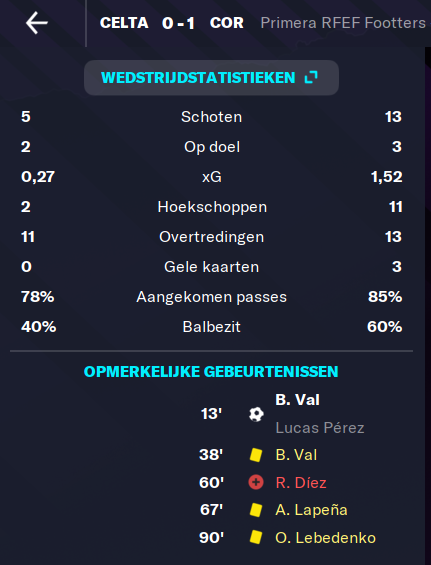
Task: Click the 0 - 1 scoreline
Action: pos(178,23)
